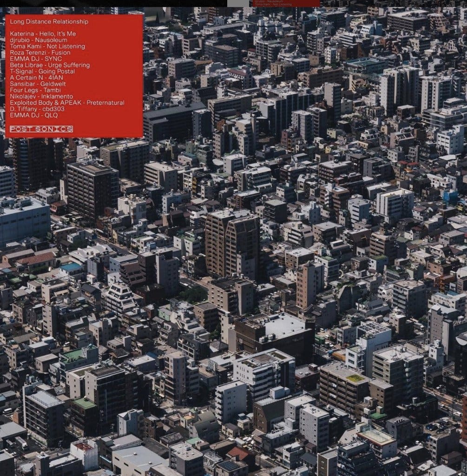The image size is (467, 476).
Task: Select track 'Roza Terenzi - Fusion'
Action: (40, 53)
